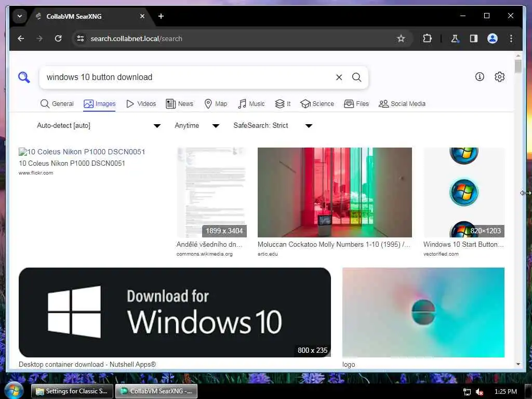Click artic.edu source text
Screen dimensions: 532x399
[x=268, y=254]
